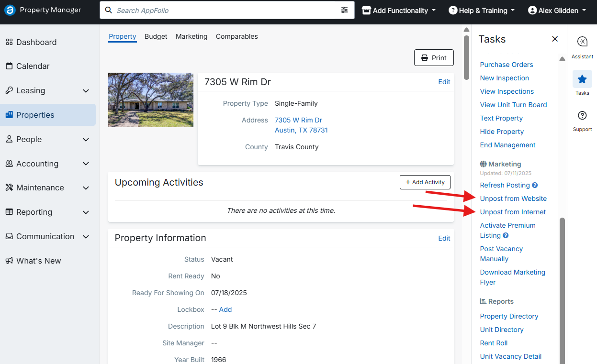Go to Properties in sidebar
597x364 pixels.
pyautogui.click(x=48, y=115)
